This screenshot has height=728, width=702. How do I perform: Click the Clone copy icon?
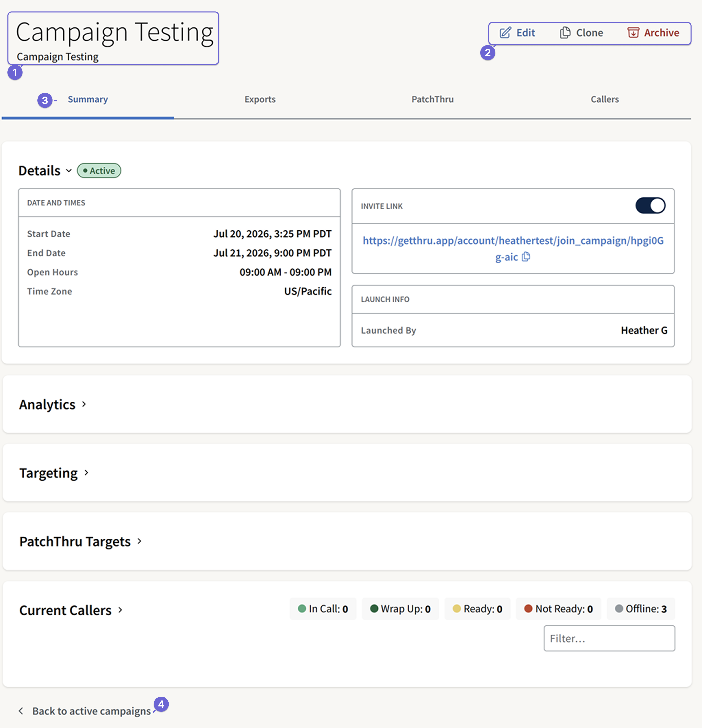(x=565, y=33)
